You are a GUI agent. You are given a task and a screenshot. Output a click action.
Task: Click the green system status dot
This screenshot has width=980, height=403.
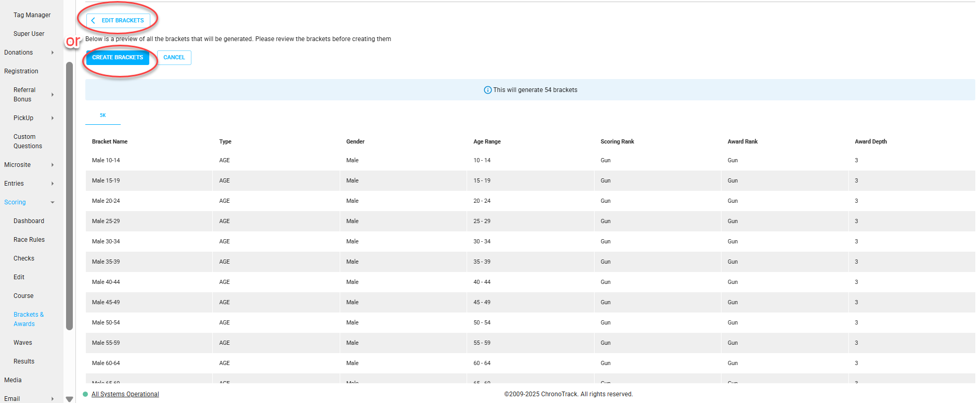85,394
